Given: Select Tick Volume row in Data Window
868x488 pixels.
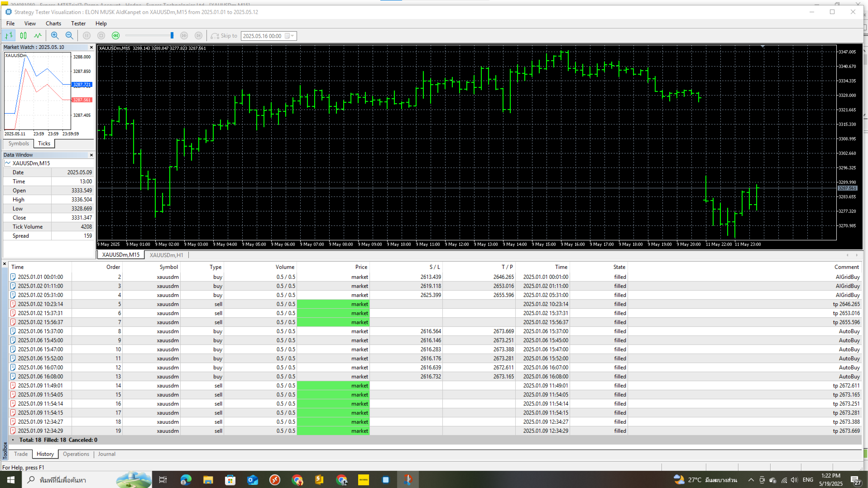Looking at the screenshot, I should tap(48, 227).
